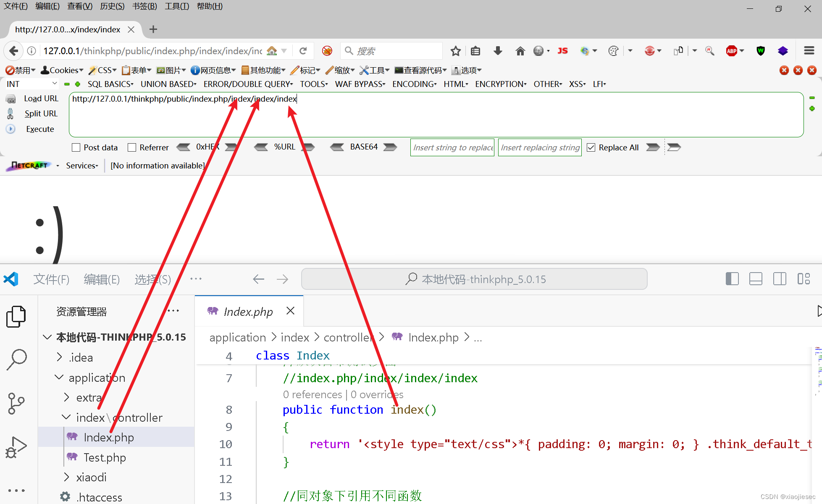822x504 pixels.
Task: Enable the Referrer checkbox
Action: 132,147
